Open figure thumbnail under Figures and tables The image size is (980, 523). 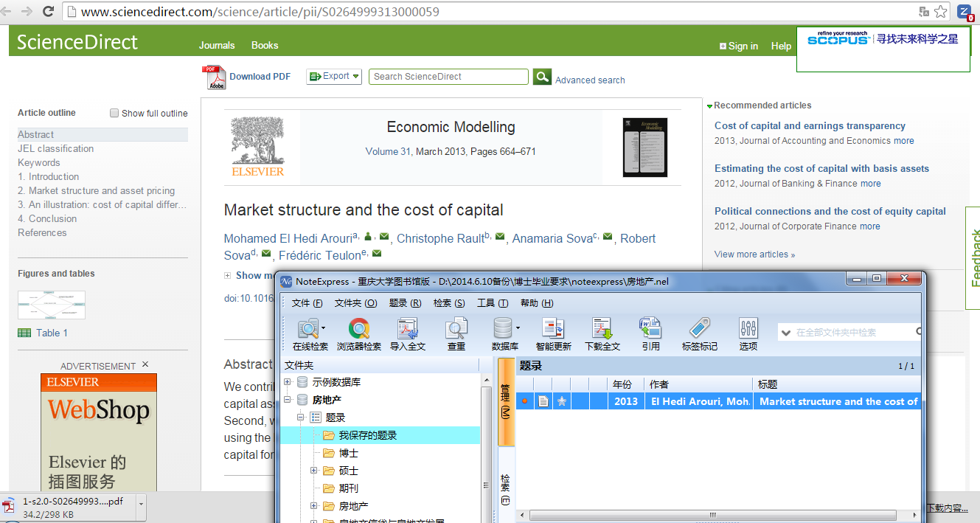52,305
